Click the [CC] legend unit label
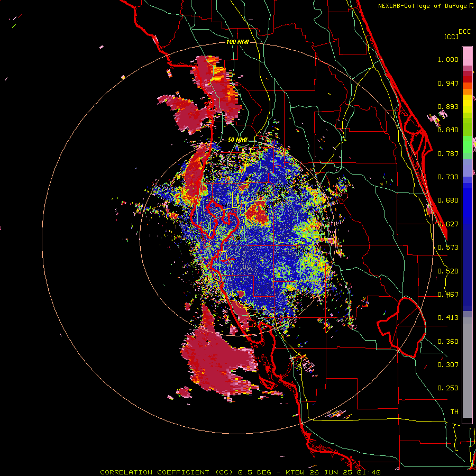 [451, 36]
